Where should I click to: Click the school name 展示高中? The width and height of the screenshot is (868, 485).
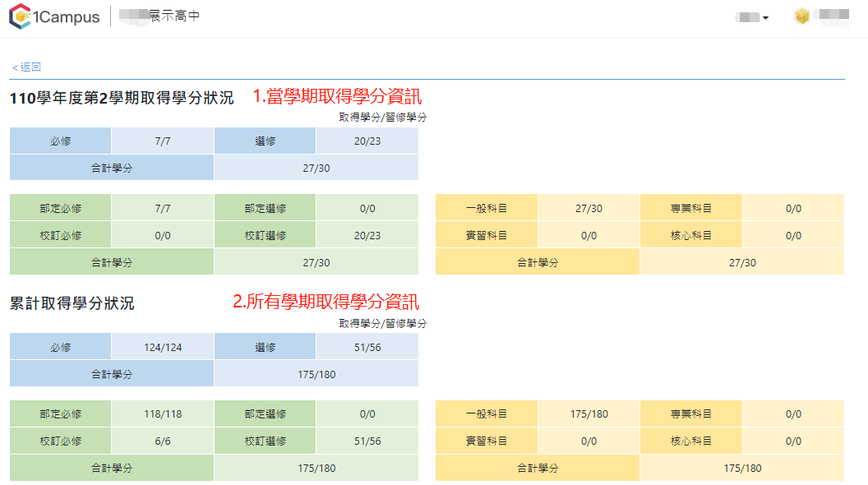173,16
